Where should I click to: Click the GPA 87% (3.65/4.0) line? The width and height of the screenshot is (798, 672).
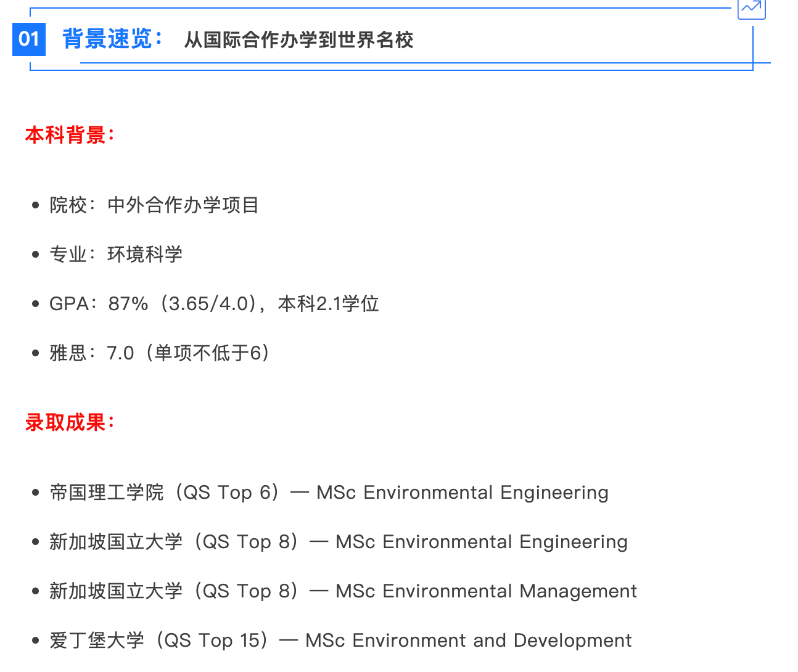214,303
